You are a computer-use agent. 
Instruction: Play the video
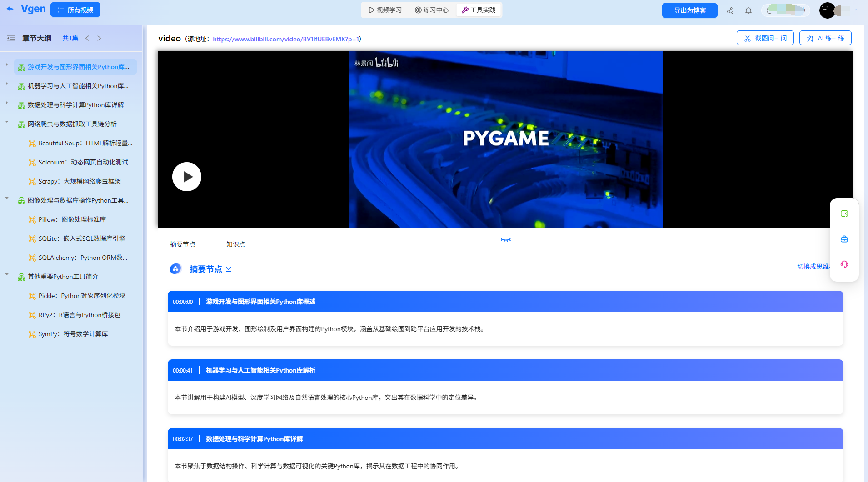[x=187, y=177]
